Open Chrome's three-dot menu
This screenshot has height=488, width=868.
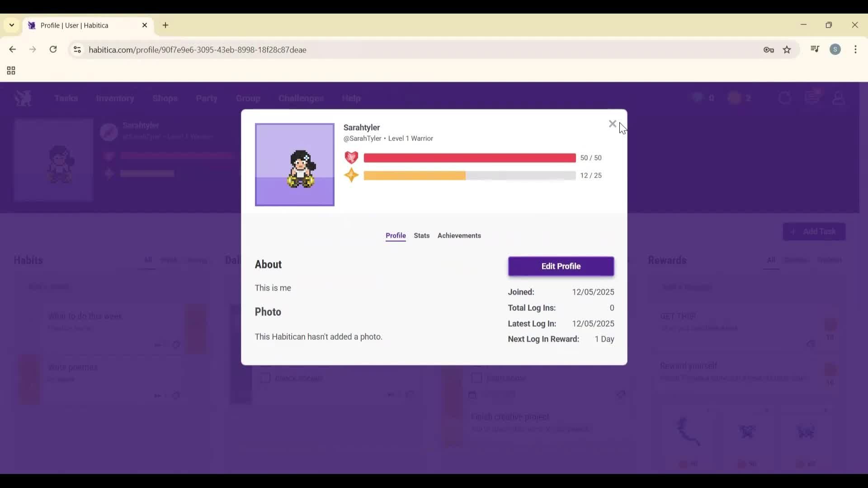click(x=856, y=50)
